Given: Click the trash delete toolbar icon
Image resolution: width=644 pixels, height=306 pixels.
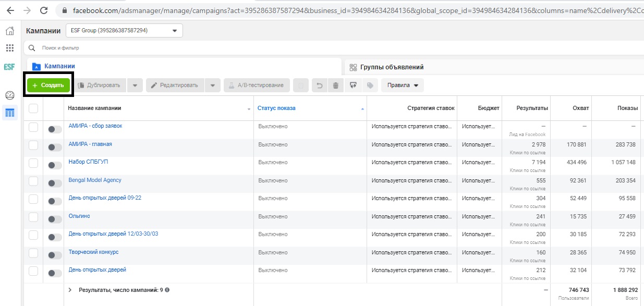Looking at the screenshot, I should tap(336, 85).
